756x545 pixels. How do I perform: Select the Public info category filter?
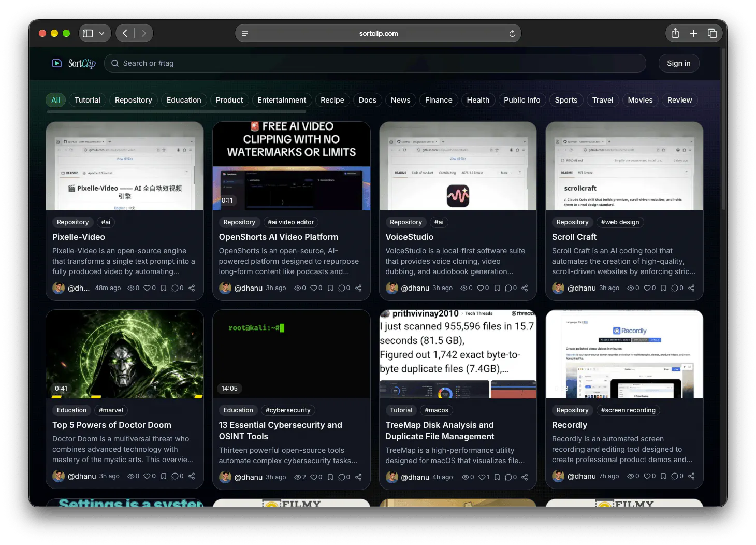[x=522, y=100]
